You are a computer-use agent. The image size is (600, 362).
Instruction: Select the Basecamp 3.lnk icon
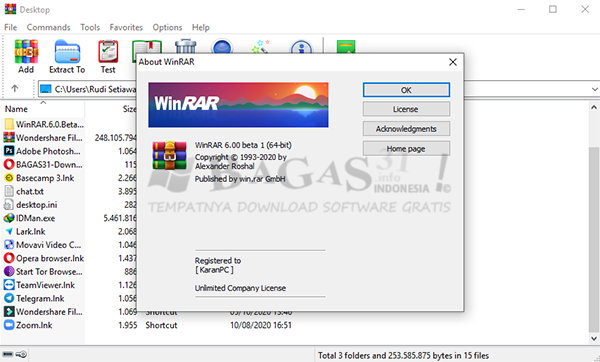click(x=9, y=178)
